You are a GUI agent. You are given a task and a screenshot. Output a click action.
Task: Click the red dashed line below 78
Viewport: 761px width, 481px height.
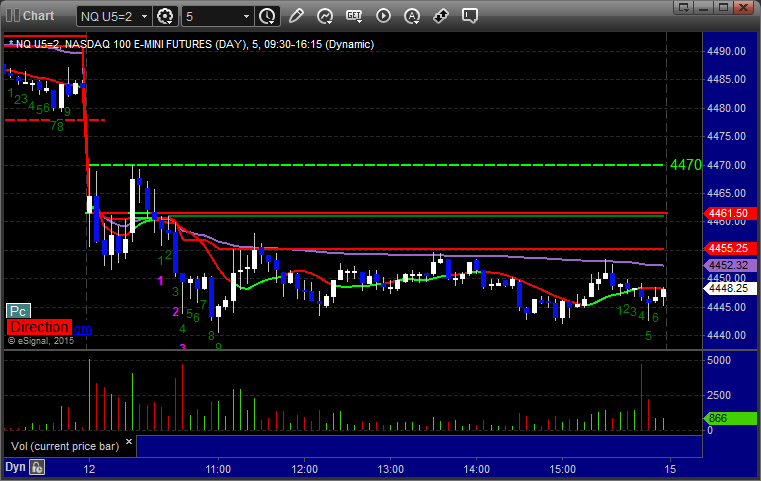(x=55, y=120)
